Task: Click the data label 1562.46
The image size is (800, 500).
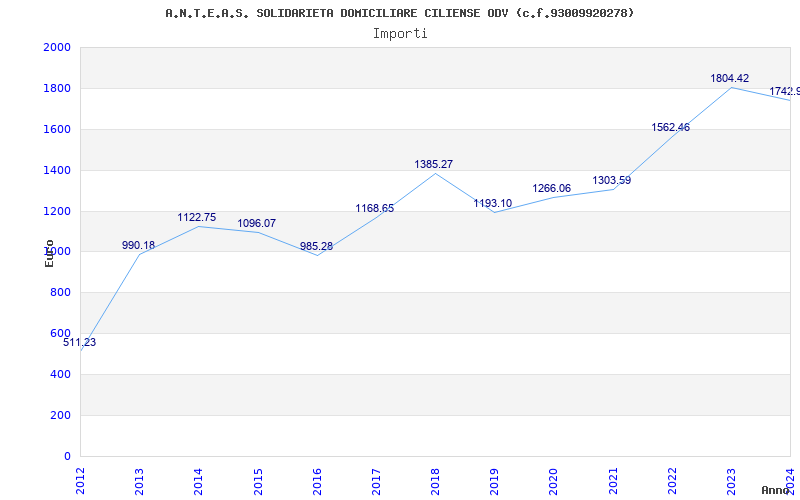Action: pos(670,128)
